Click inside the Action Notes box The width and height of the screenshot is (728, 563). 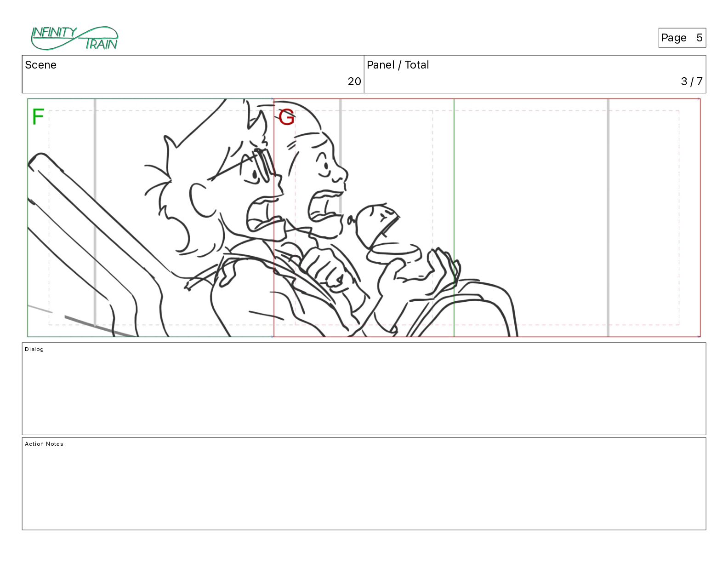pyautogui.click(x=364, y=484)
